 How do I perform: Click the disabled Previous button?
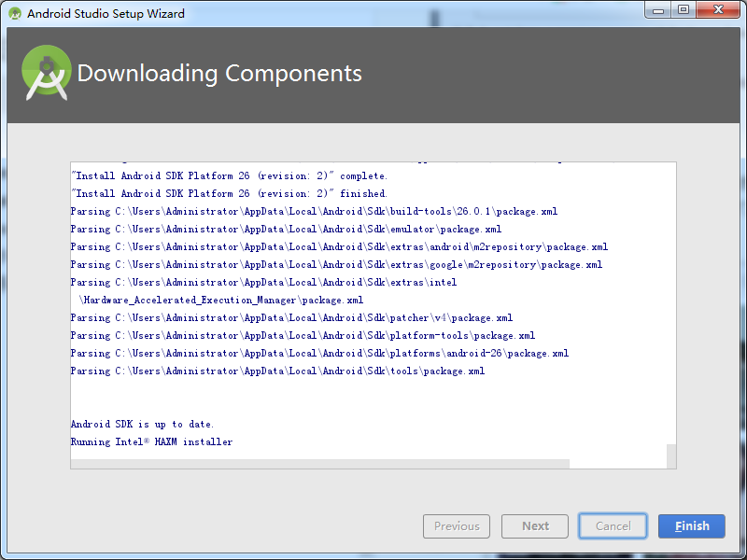(x=457, y=526)
